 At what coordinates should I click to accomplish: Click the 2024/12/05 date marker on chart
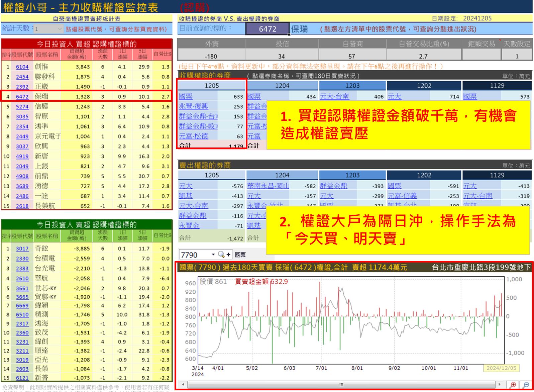pyautogui.click(x=501, y=368)
